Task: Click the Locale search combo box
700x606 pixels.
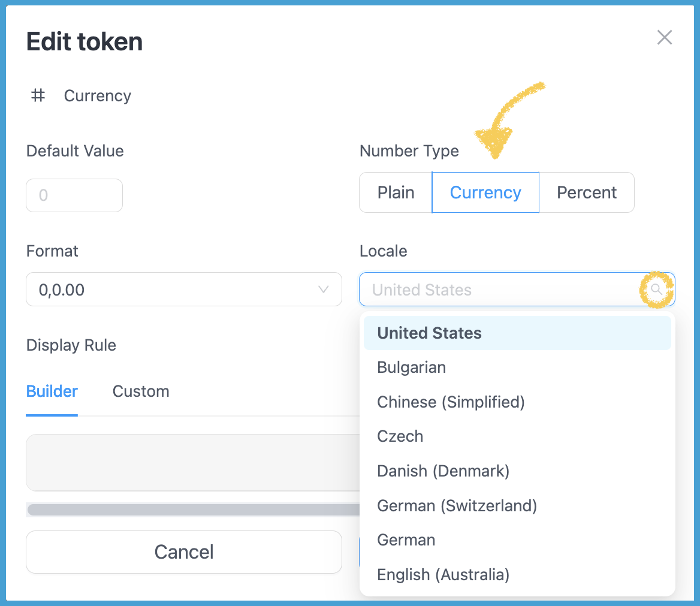Action: click(503, 290)
